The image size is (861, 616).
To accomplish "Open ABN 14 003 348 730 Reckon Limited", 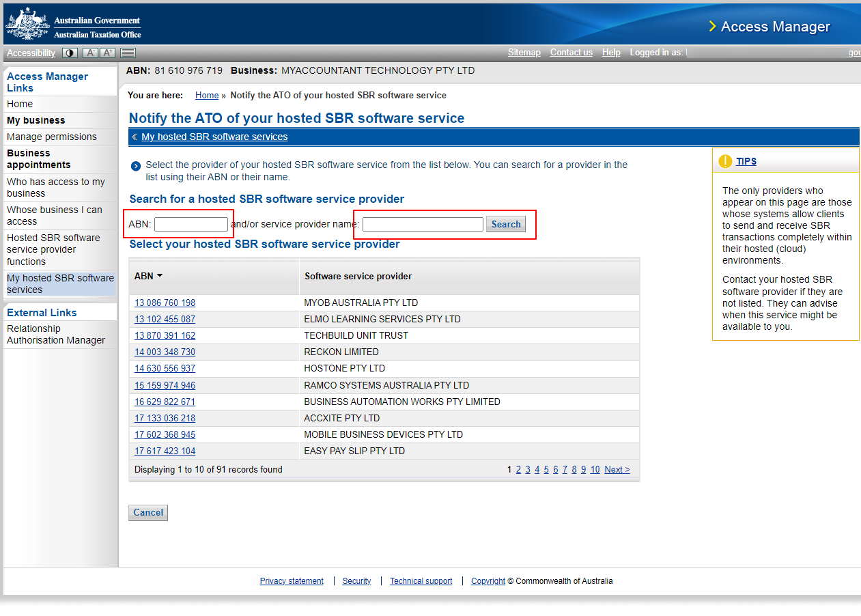I will [165, 352].
